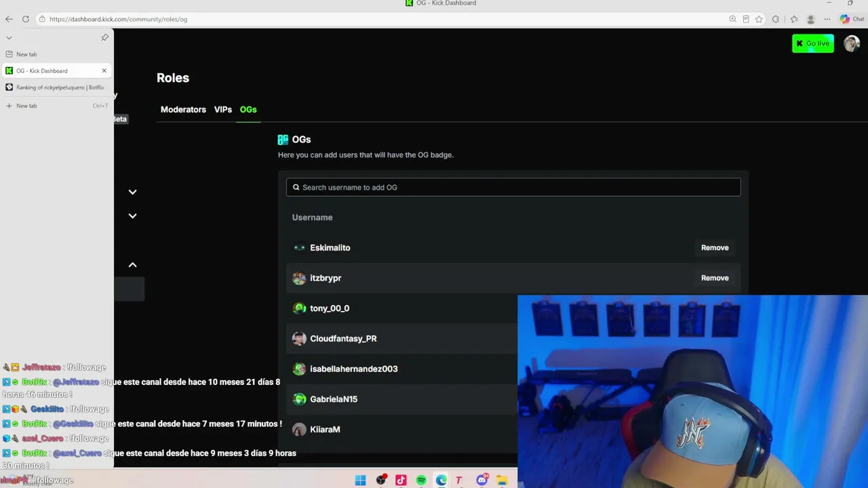The width and height of the screenshot is (868, 488).
Task: Remove itzbrypr from OGs
Action: 715,278
